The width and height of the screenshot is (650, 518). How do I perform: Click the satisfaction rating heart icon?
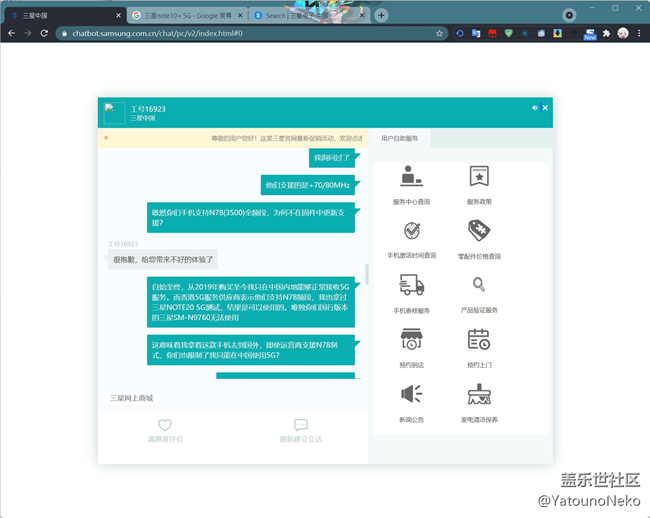point(165,425)
